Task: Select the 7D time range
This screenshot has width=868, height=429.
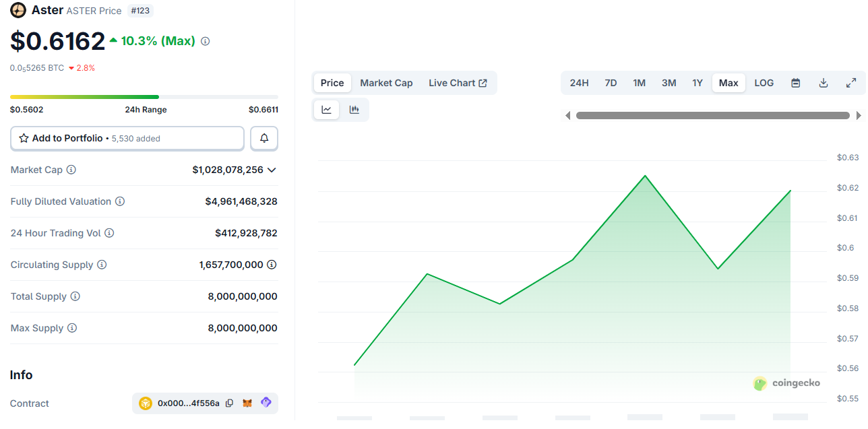Action: point(611,83)
